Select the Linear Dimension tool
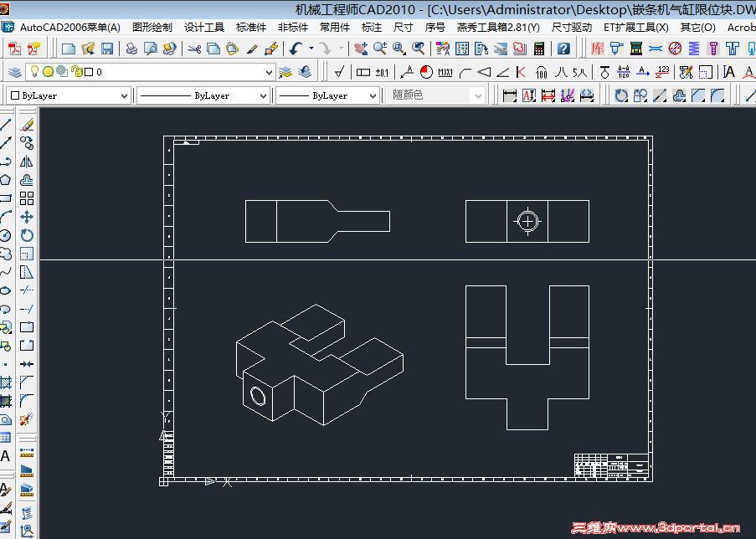The image size is (756, 539). 510,95
